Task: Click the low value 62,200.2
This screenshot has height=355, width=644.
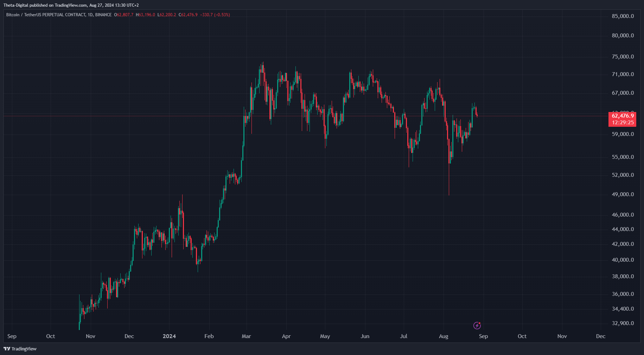Action: coord(168,15)
